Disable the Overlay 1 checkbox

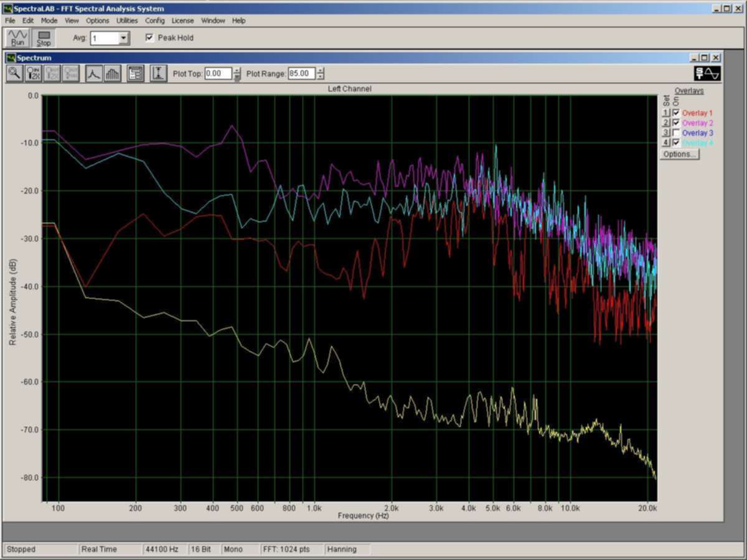pos(676,113)
